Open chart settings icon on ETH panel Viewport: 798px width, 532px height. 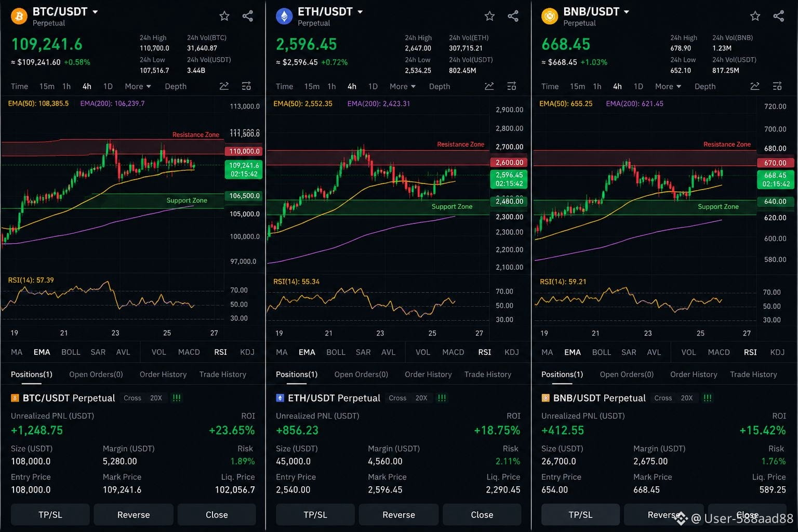(x=511, y=86)
